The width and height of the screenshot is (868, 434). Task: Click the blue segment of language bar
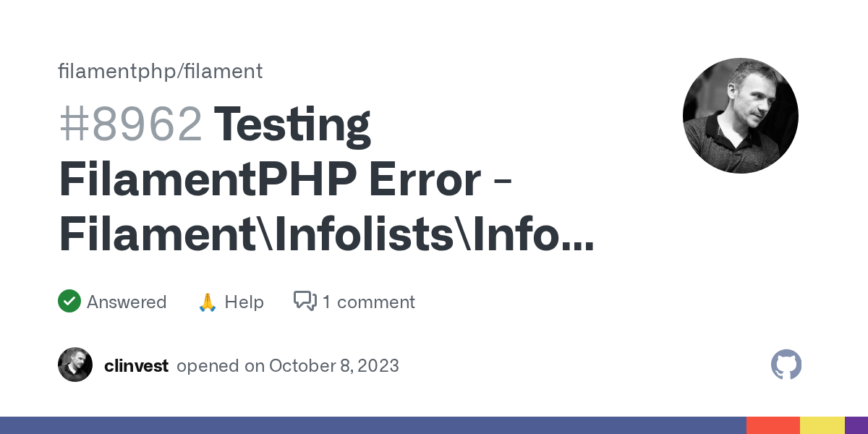373,425
